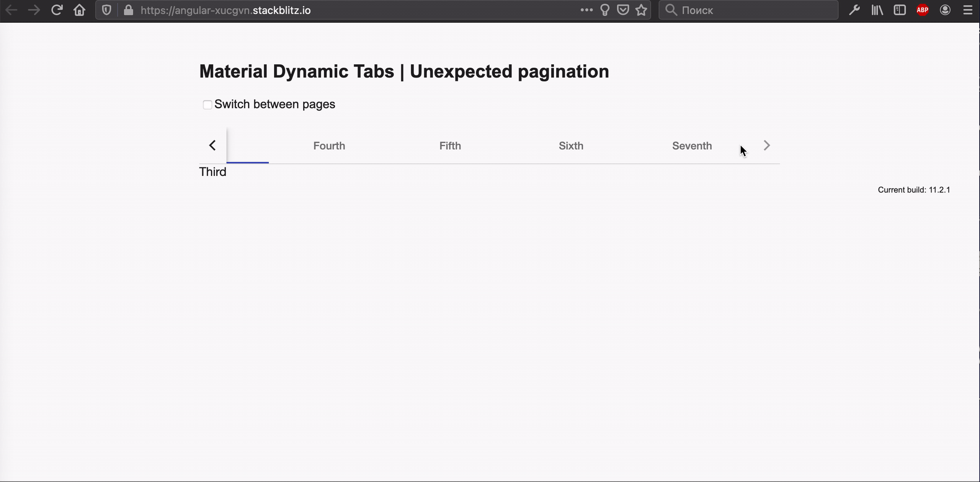Screen dimensions: 980x482
Task: Open the wrench tools icon
Action: 854,10
